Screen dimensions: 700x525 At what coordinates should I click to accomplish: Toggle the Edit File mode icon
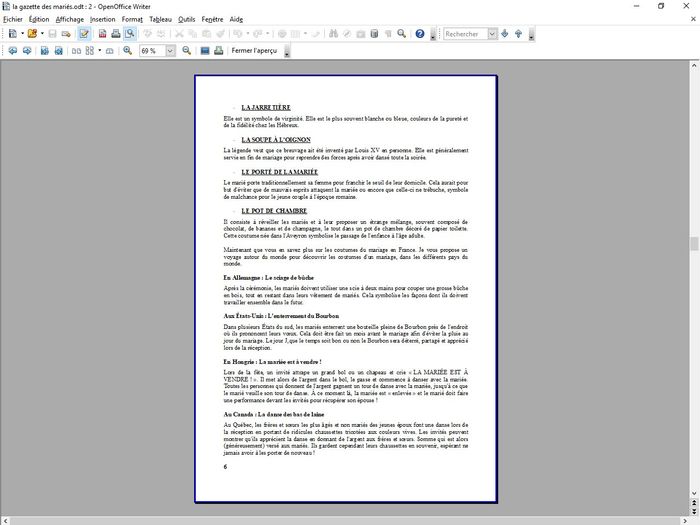point(84,33)
